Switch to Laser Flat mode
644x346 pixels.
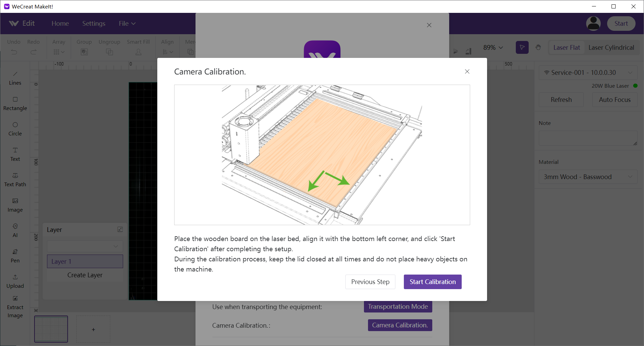click(x=567, y=47)
